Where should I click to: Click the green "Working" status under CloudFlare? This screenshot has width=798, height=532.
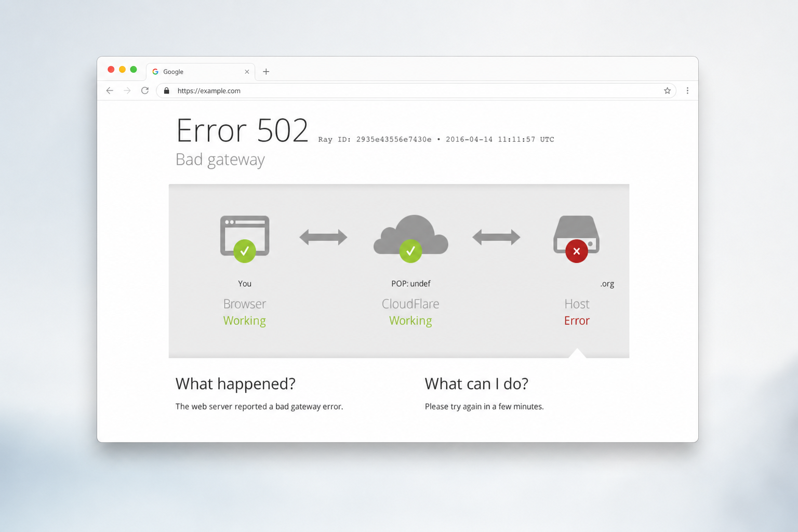tap(410, 321)
